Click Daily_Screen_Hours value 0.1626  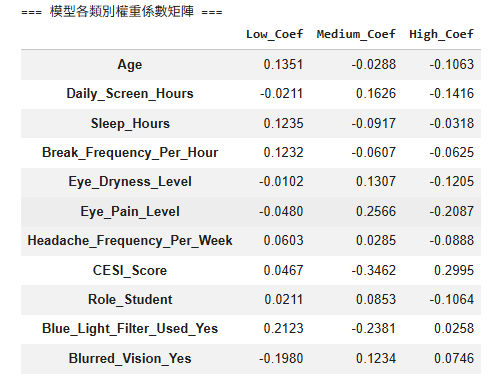tap(376, 93)
